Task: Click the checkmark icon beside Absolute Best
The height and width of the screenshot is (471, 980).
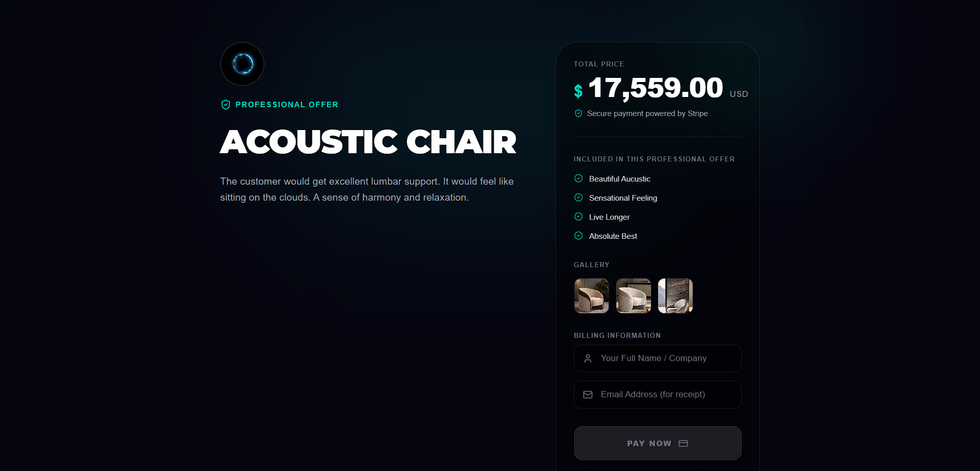Action: pyautogui.click(x=578, y=236)
